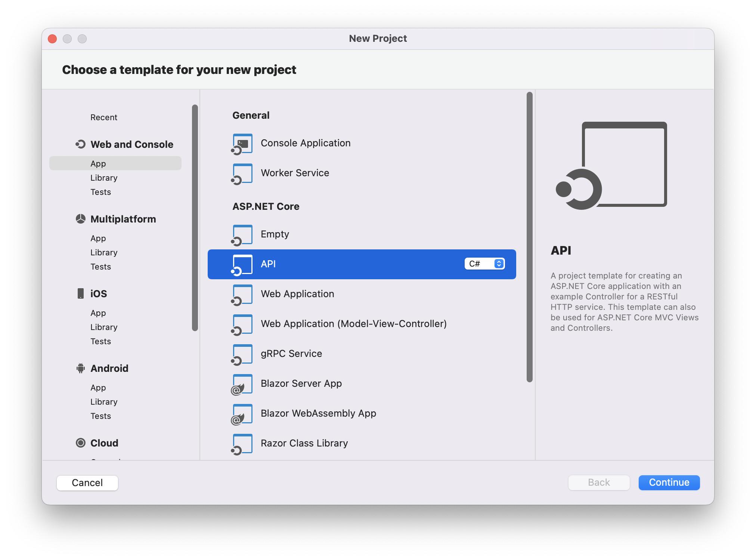Click the Razor Class Library icon
The height and width of the screenshot is (560, 756).
click(x=242, y=443)
